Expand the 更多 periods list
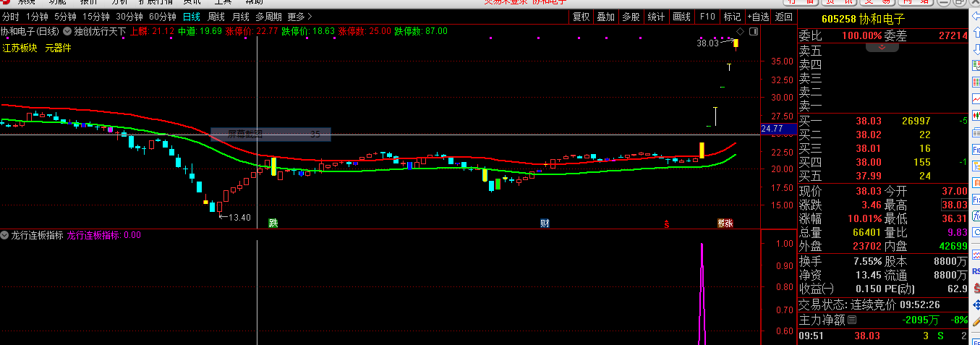This screenshot has width=980, height=345. [x=300, y=17]
